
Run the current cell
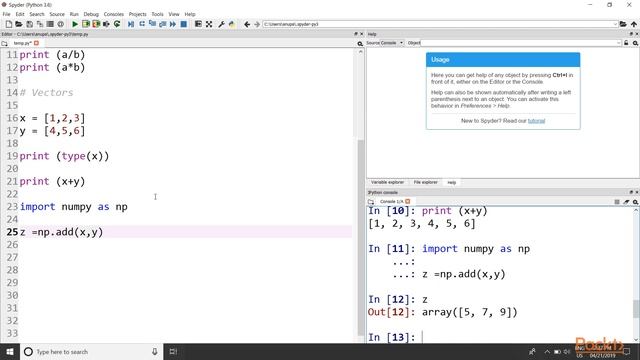point(85,24)
